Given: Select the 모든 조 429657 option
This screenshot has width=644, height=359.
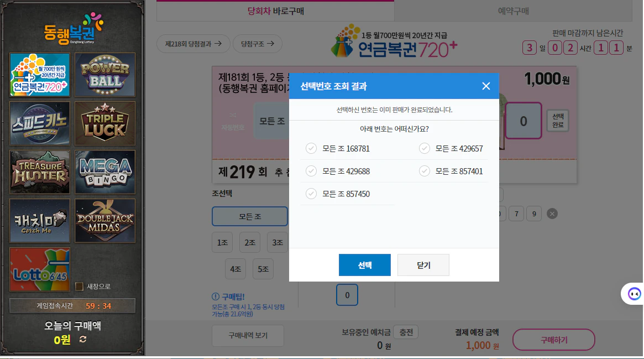Looking at the screenshot, I should tap(424, 148).
